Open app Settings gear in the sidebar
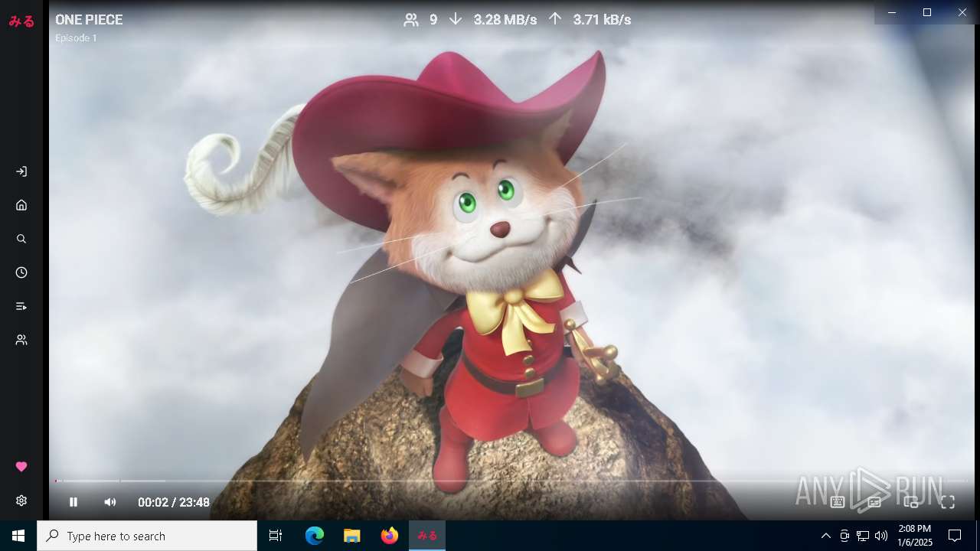This screenshot has height=551, width=980. (21, 500)
